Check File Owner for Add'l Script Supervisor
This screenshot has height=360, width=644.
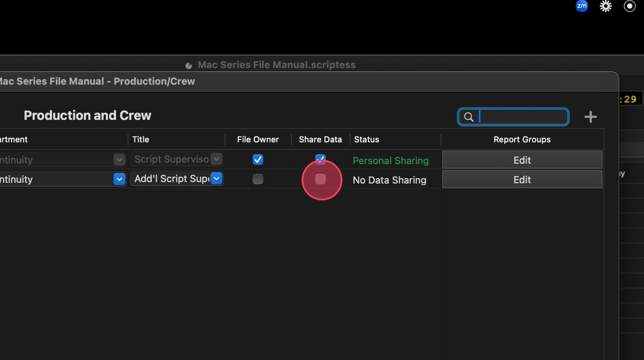(x=258, y=179)
